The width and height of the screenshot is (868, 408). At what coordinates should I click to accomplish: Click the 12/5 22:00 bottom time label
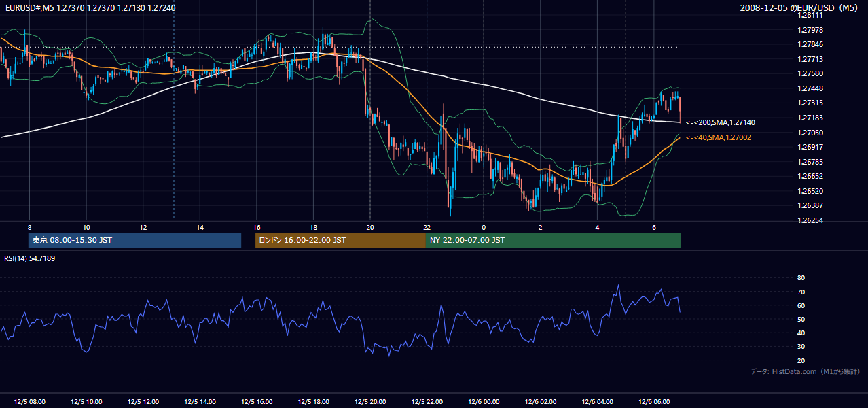click(427, 402)
